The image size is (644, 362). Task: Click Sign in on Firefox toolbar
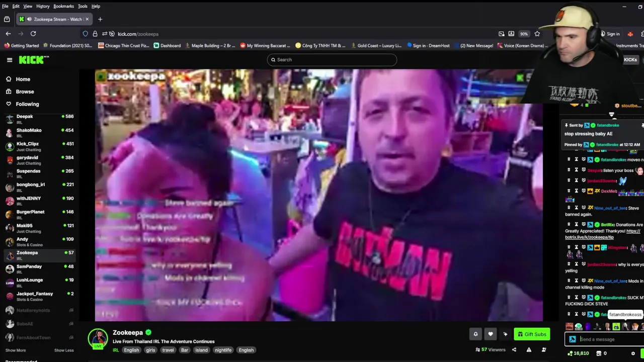point(610,34)
